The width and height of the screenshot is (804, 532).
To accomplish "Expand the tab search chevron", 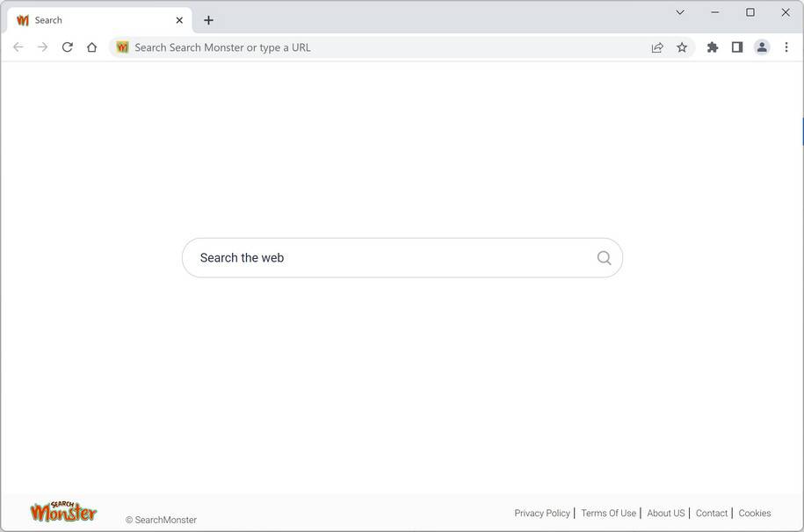I will click(x=679, y=12).
